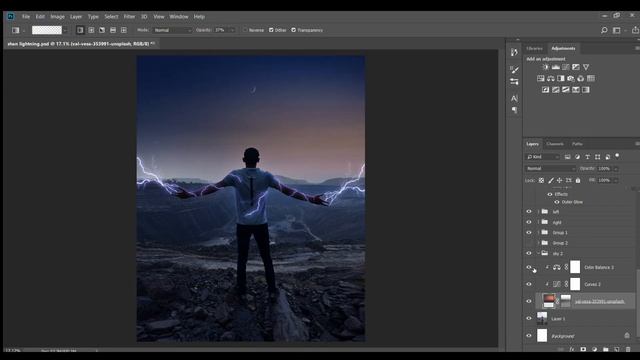Open the gradient Opacity dropdown arrow

coord(232,30)
